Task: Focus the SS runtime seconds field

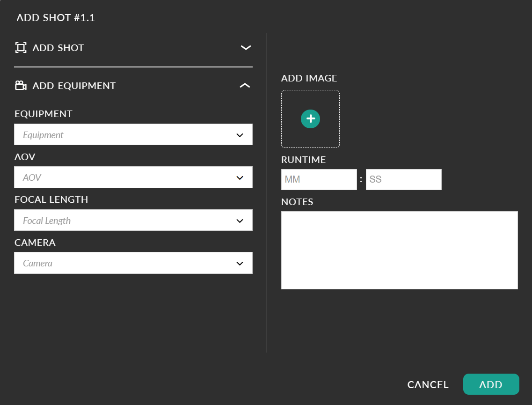Action: pos(404,180)
